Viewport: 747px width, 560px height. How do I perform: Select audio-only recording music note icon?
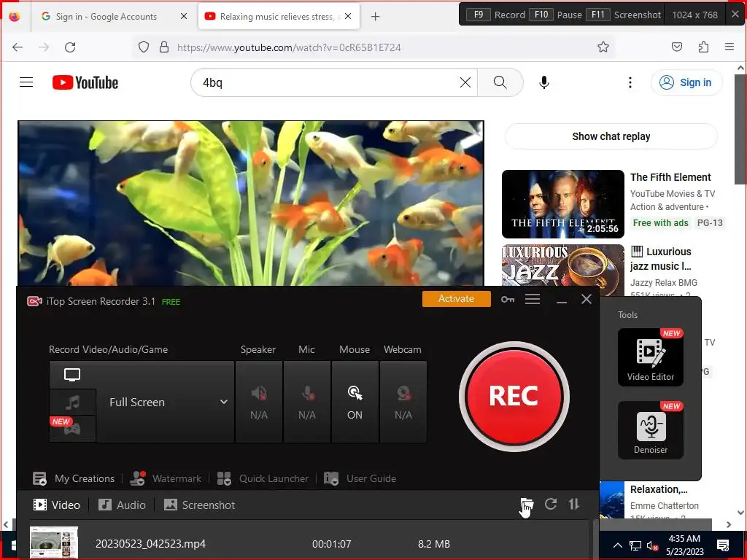click(x=72, y=402)
